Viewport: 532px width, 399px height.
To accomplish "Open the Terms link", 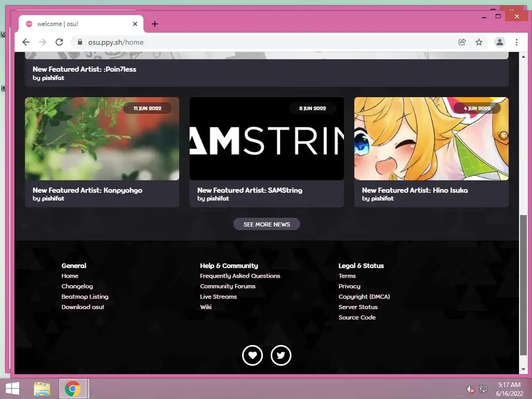I will pos(347,276).
